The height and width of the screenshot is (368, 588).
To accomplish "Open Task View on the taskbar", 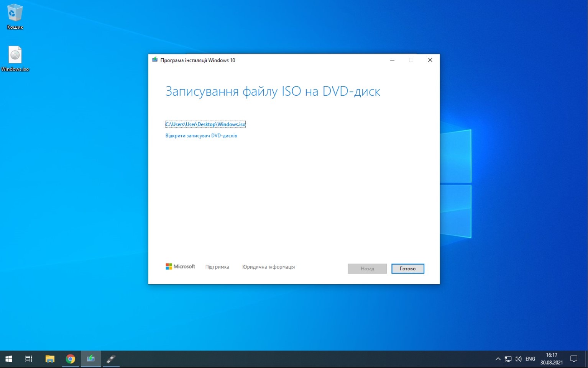I will coord(29,359).
